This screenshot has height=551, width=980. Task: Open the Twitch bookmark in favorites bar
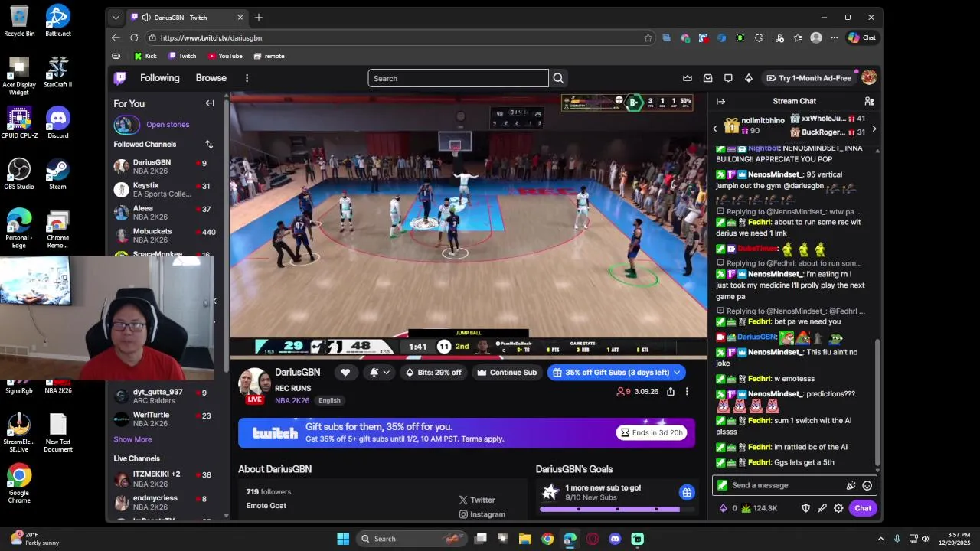click(x=182, y=56)
